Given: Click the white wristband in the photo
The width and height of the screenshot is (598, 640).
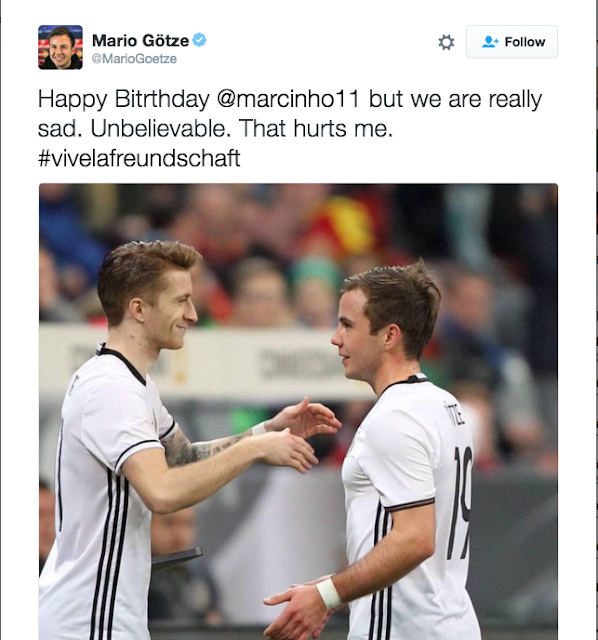Looking at the screenshot, I should (329, 593).
